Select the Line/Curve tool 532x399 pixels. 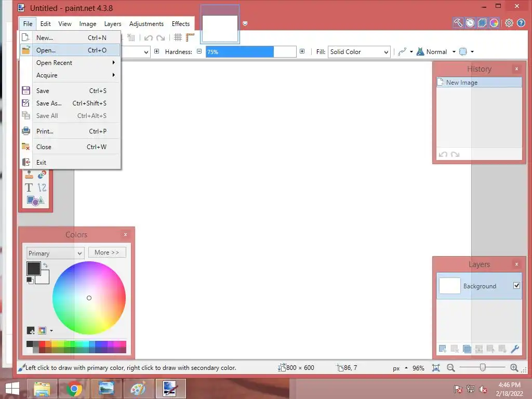point(42,188)
